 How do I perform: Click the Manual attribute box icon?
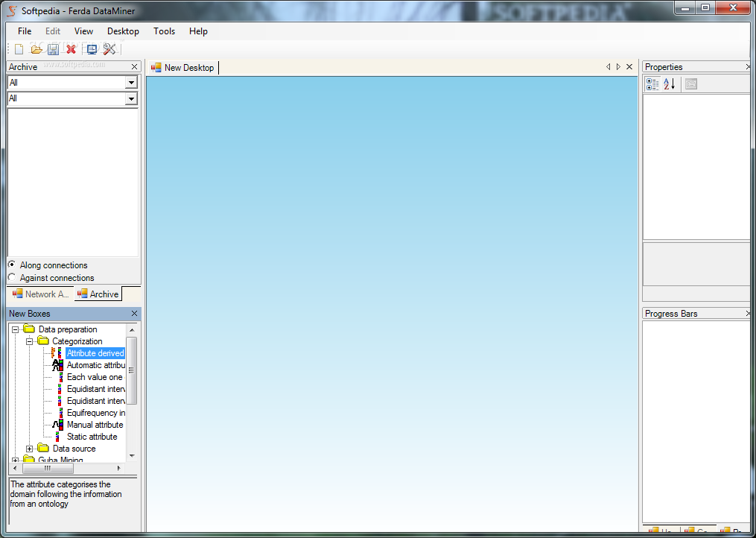[x=58, y=425]
